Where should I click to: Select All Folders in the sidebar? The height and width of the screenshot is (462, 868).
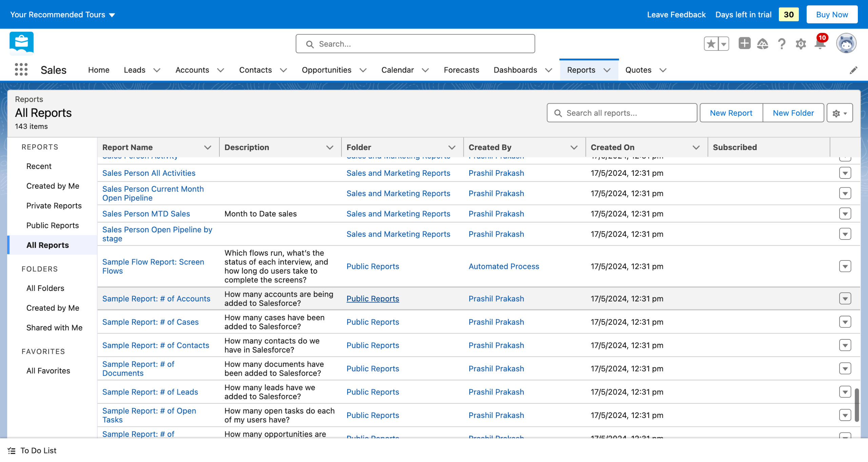tap(45, 288)
